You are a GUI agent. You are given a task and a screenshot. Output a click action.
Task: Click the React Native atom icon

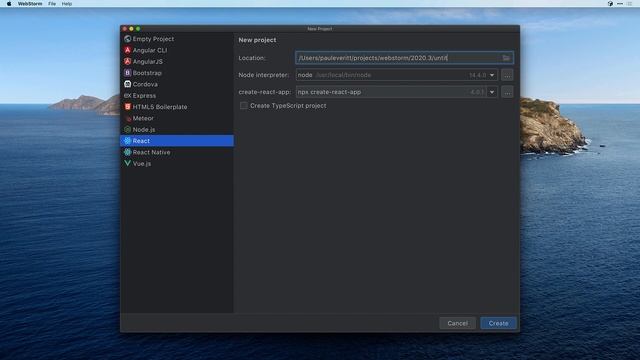pyautogui.click(x=127, y=152)
